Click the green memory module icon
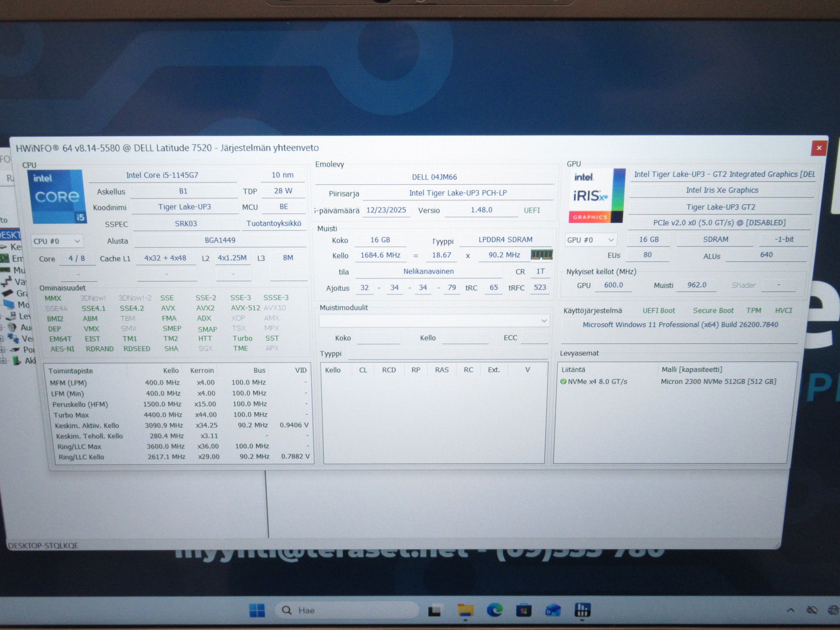Image resolution: width=840 pixels, height=630 pixels. 541,255
